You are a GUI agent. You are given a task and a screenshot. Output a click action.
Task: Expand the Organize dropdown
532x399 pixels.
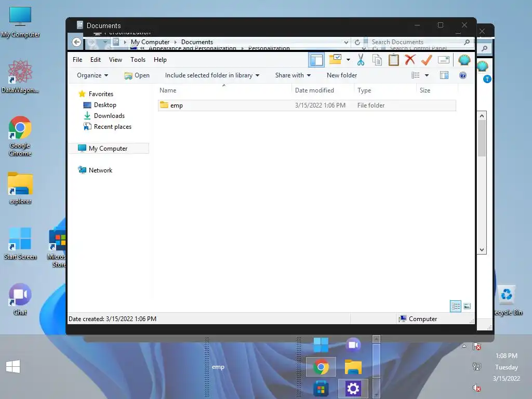[x=92, y=75]
